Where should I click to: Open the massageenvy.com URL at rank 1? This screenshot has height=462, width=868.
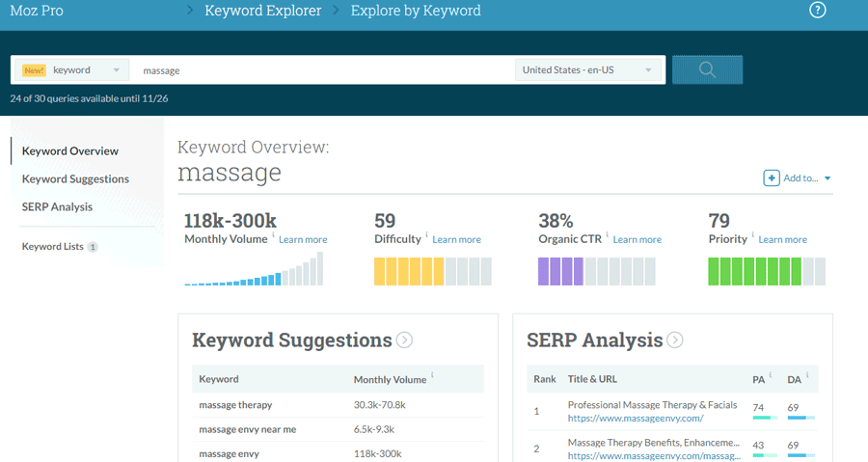coord(636,419)
